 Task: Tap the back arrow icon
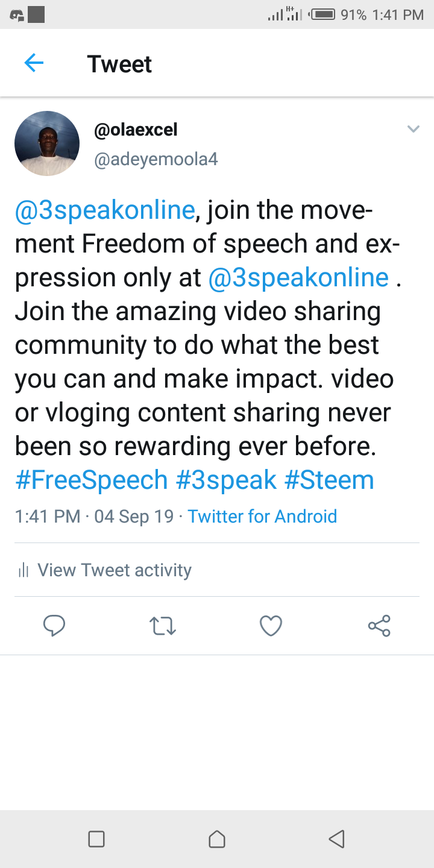point(34,63)
